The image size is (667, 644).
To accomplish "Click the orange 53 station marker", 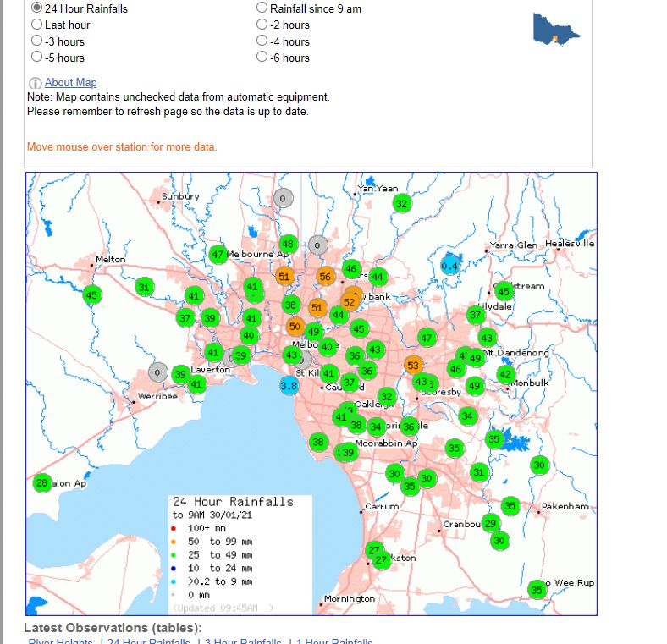I will tap(413, 366).
